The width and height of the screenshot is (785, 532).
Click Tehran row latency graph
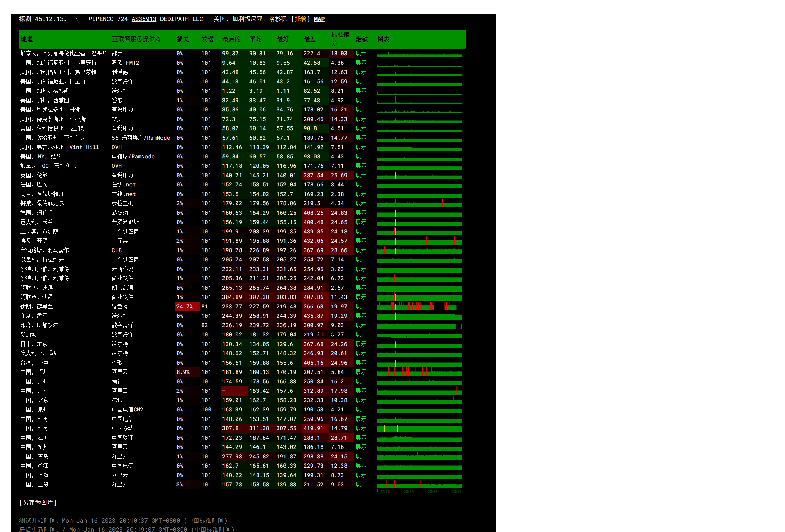click(419, 306)
